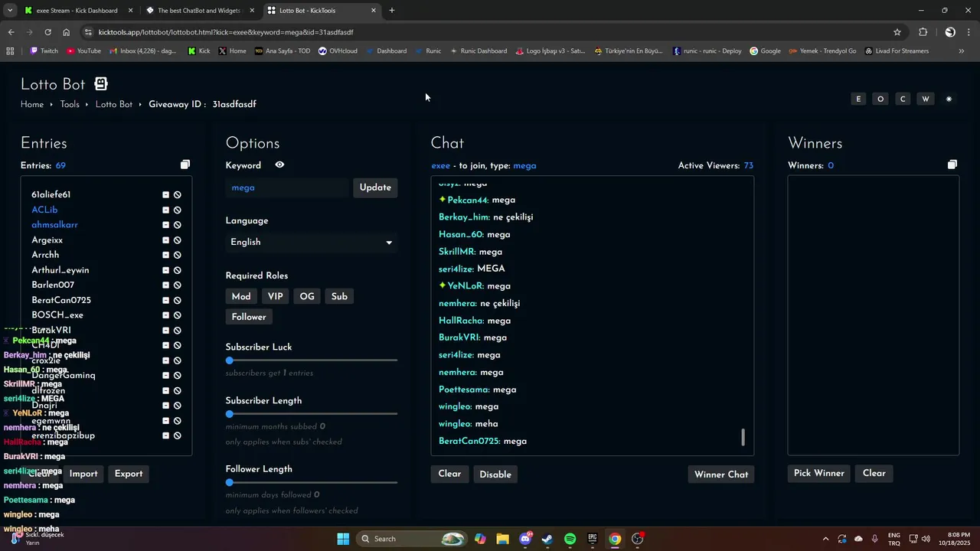
Task: Adjust the Follower Length slider
Action: tap(312, 483)
